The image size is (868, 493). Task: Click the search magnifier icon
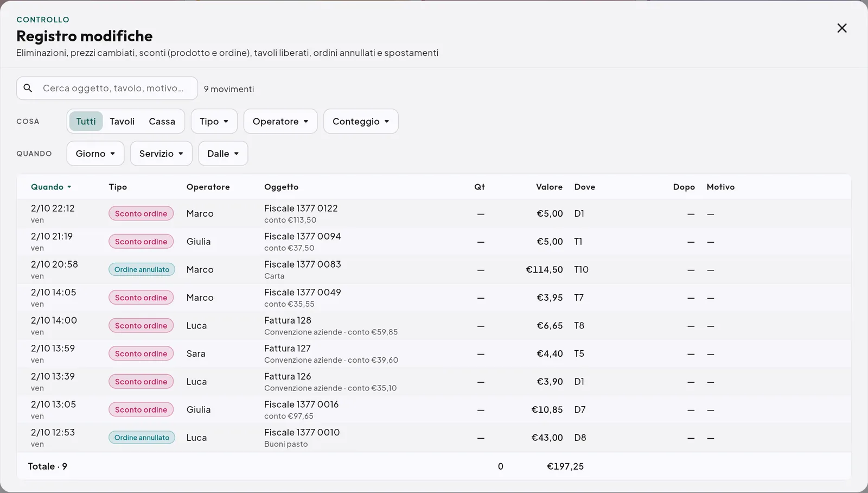28,88
